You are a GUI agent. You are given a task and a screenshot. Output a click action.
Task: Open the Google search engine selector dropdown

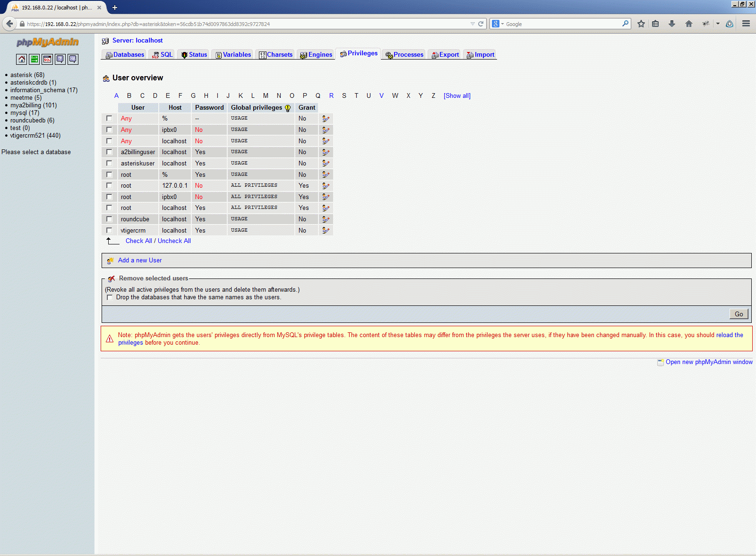coord(498,24)
